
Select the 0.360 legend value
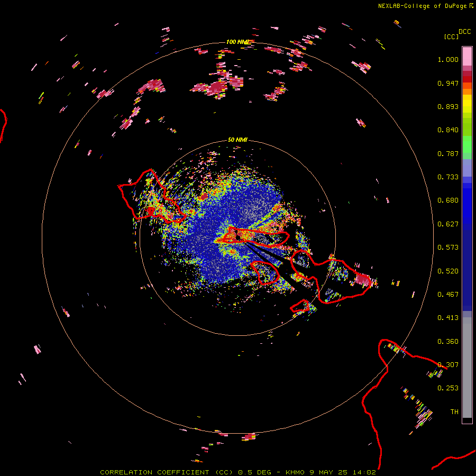[448, 342]
